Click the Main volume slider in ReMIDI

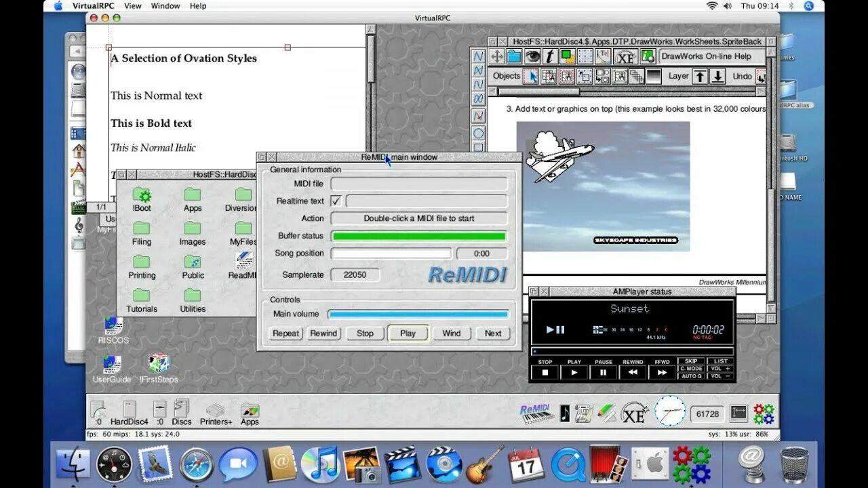(418, 314)
